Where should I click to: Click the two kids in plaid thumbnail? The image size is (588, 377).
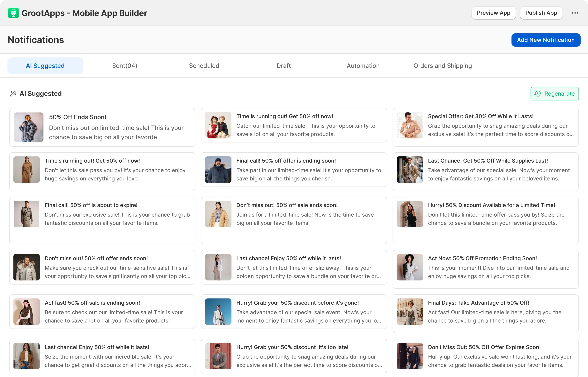(x=218, y=125)
